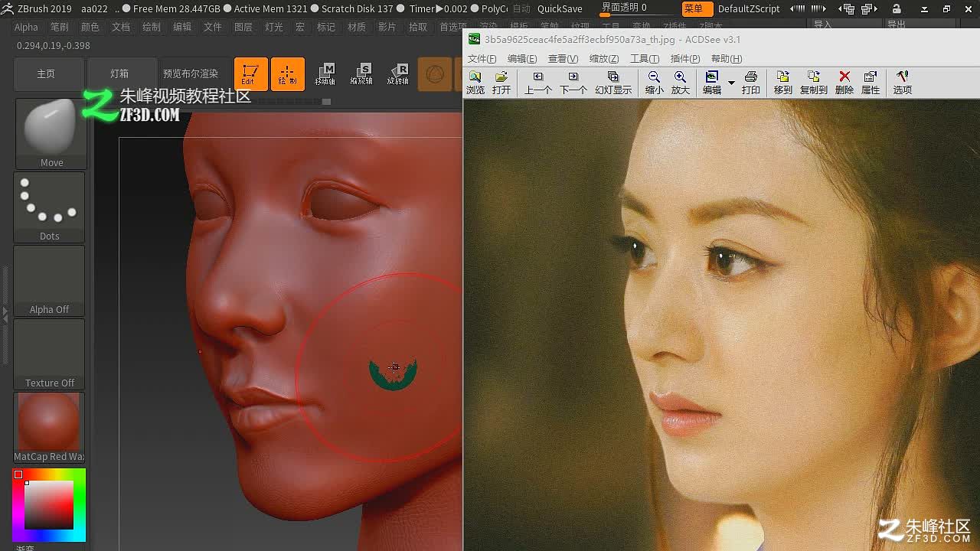Open the 宏 (Macro) menu in ZBrush

(x=300, y=27)
